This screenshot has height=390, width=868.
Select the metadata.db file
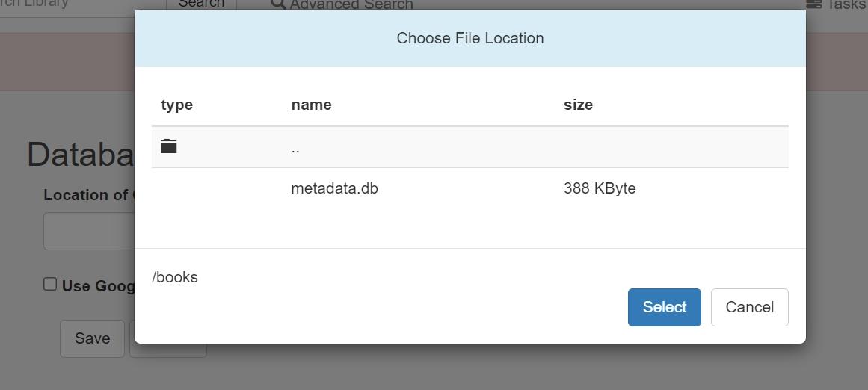[x=334, y=188]
